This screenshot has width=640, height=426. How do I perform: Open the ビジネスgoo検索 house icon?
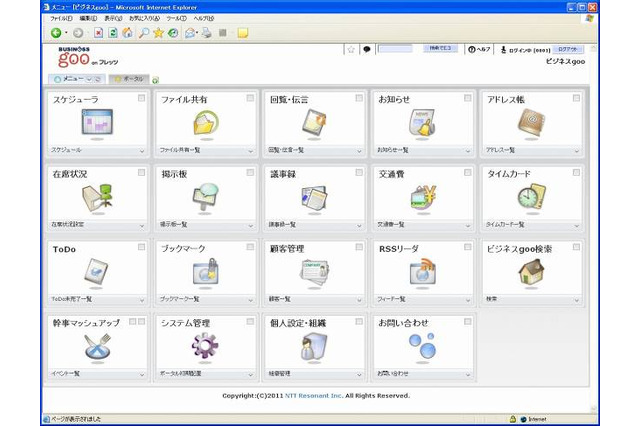[x=531, y=272]
